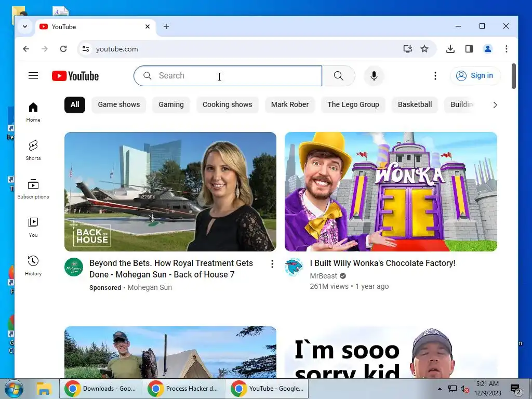View site information icon in address bar
This screenshot has height=399, width=532.
(86, 49)
